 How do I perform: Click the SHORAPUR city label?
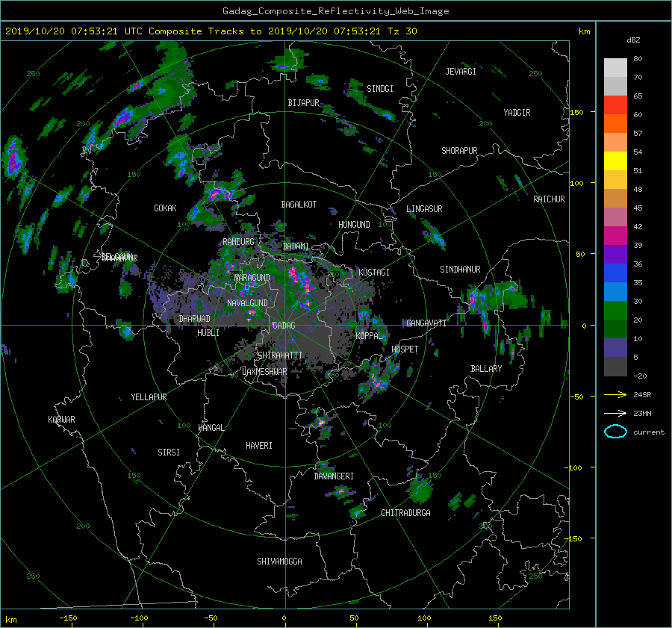click(459, 150)
